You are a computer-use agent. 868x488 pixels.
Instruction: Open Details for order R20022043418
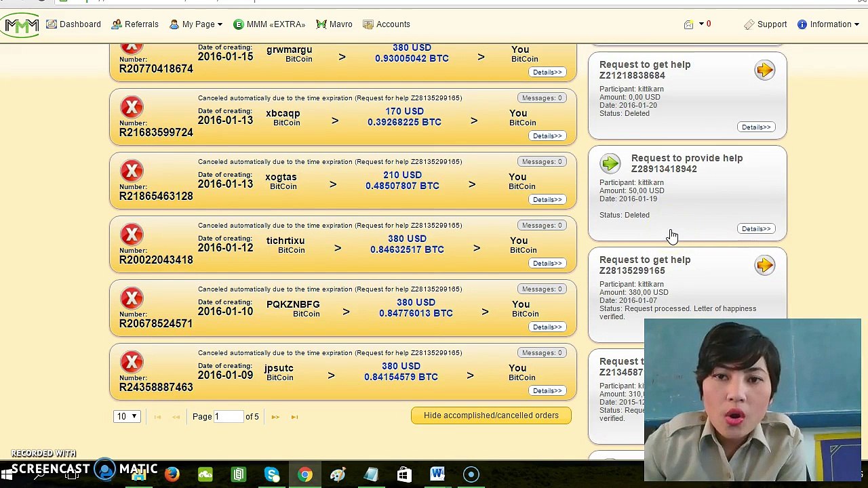pos(547,264)
